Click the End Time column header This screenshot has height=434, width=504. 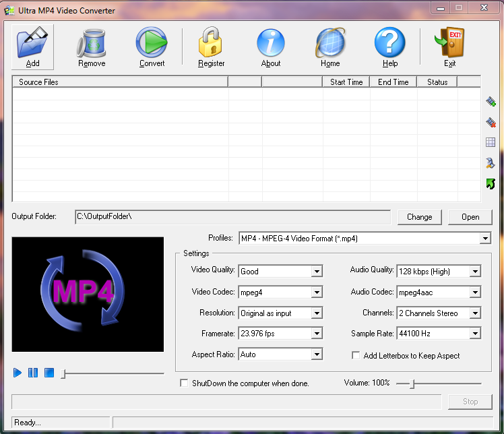pyautogui.click(x=393, y=82)
